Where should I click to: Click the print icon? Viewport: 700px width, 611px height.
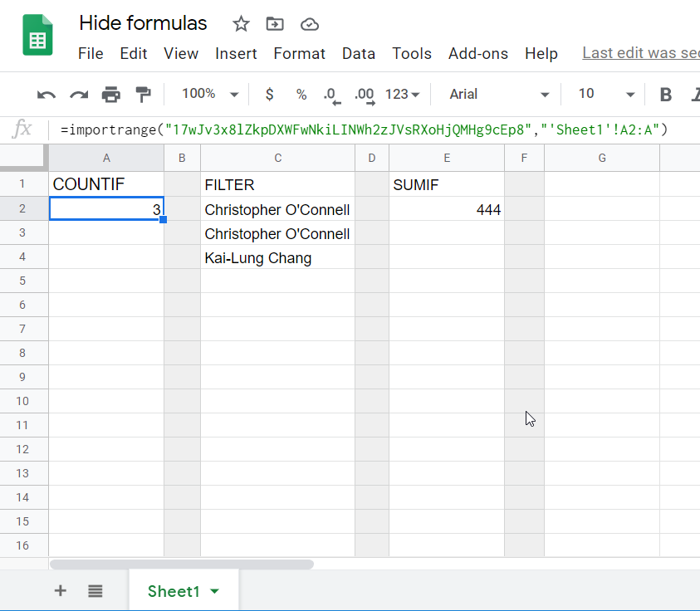pos(111,95)
